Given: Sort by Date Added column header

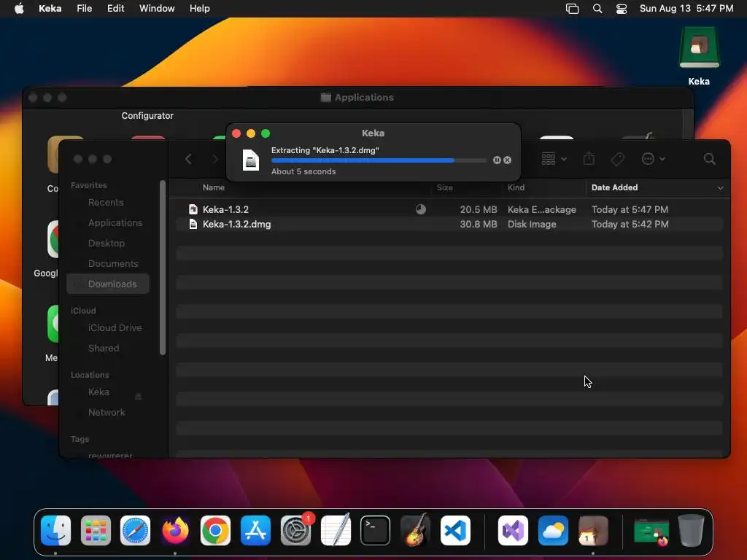Looking at the screenshot, I should (x=614, y=187).
